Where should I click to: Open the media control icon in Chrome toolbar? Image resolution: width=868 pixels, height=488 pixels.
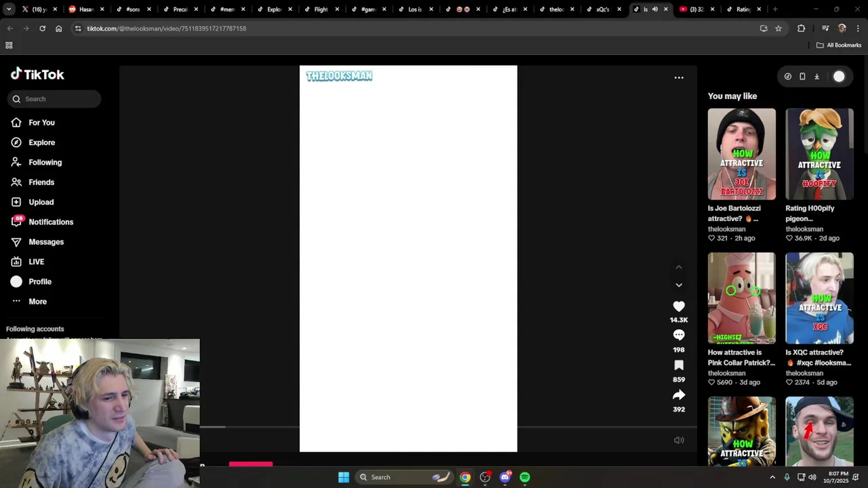click(x=825, y=28)
